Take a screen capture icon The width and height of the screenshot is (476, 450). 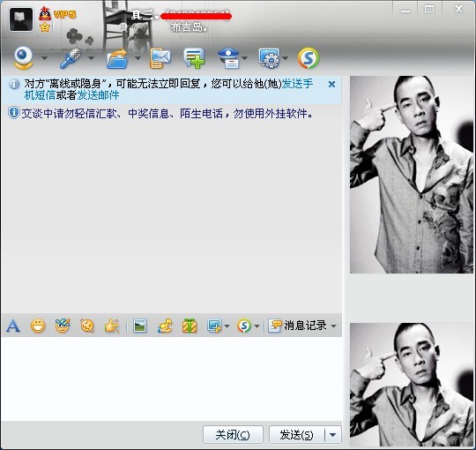(214, 326)
